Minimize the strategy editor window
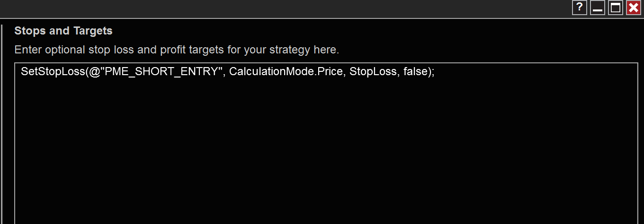The image size is (644, 224). [x=598, y=8]
